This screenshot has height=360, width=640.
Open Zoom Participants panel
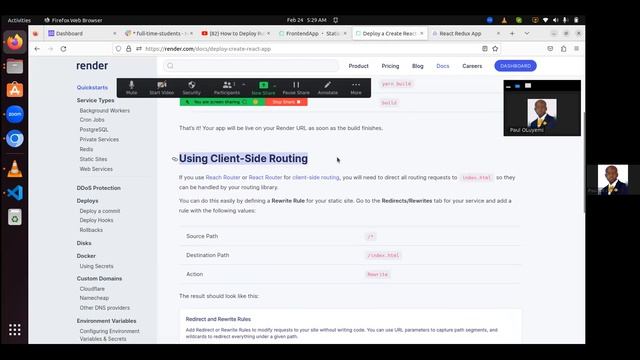coord(227,88)
